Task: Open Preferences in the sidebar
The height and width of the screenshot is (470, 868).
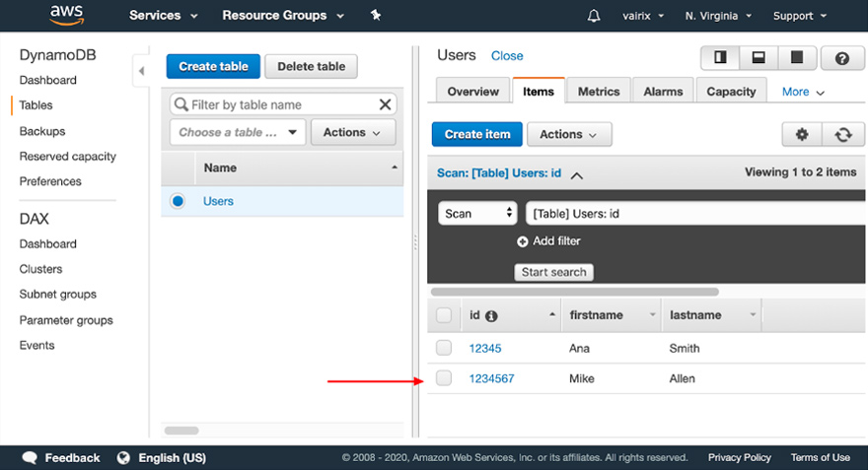Action: pyautogui.click(x=50, y=181)
